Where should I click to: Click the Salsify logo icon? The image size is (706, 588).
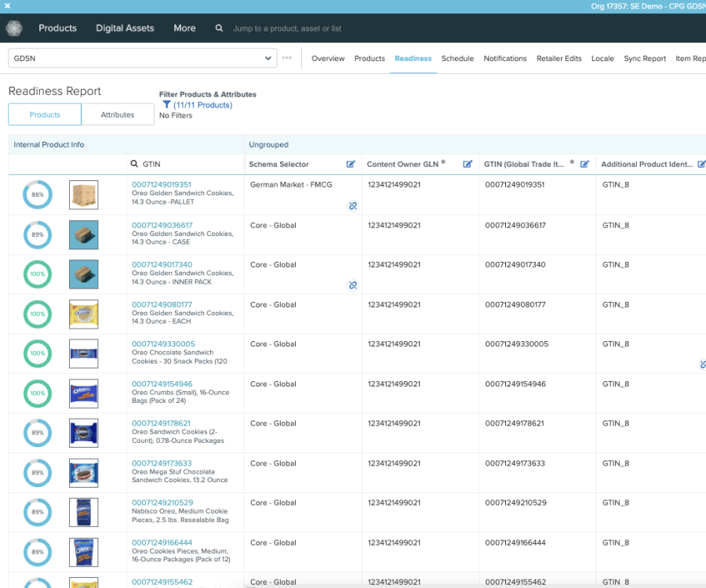(14, 28)
